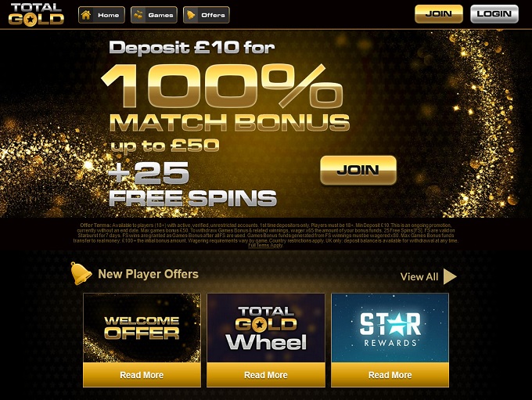Click the Total Gold logo
The height and width of the screenshot is (400, 532).
click(36, 14)
